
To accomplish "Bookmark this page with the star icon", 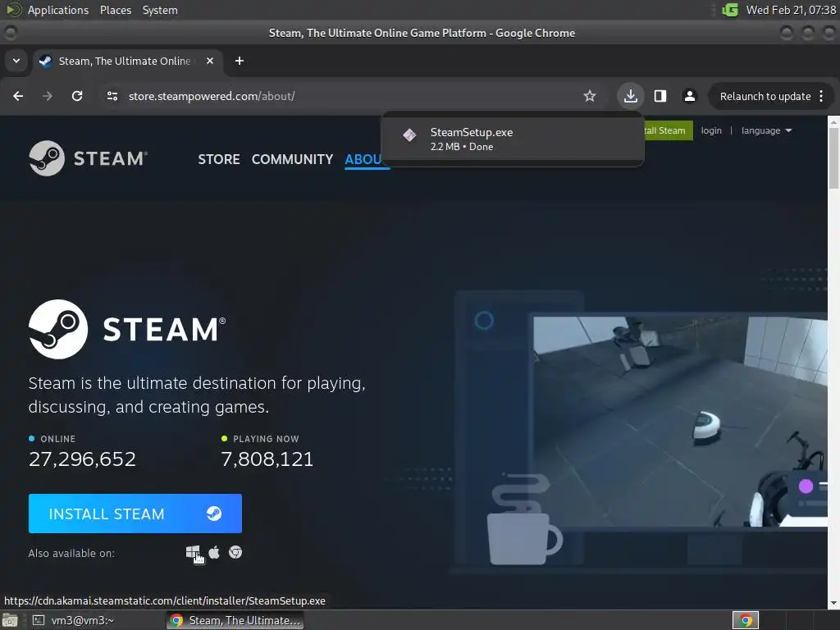I will pos(589,96).
